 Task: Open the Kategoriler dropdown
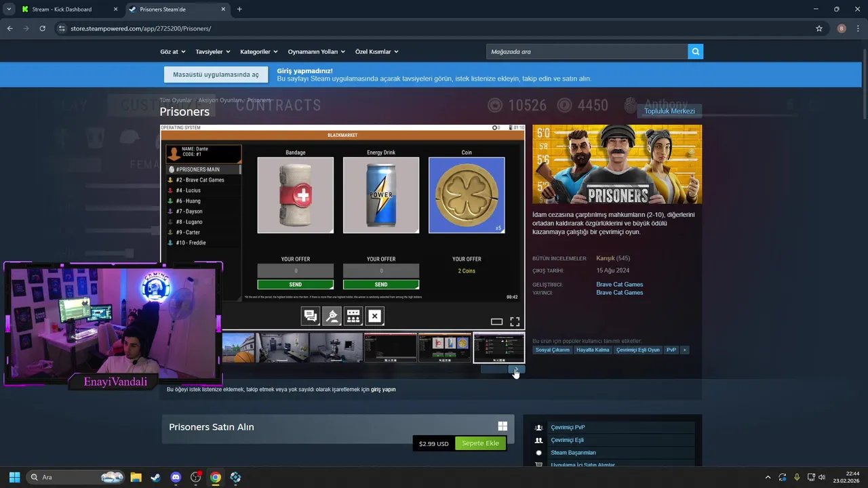(259, 52)
